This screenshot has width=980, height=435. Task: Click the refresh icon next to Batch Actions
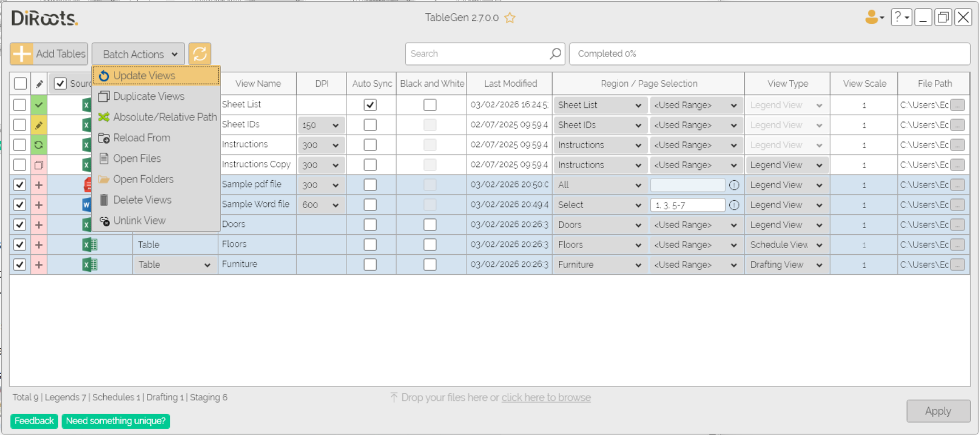[x=200, y=54]
